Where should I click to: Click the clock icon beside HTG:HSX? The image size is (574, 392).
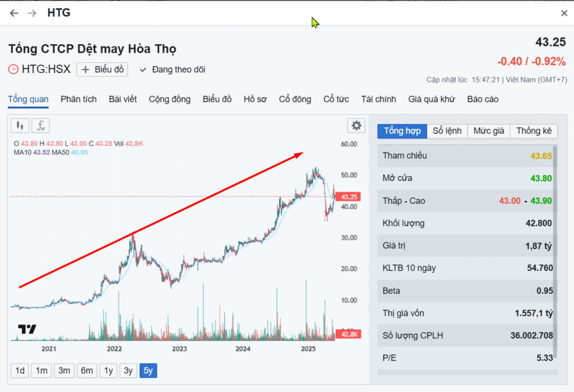click(x=13, y=70)
